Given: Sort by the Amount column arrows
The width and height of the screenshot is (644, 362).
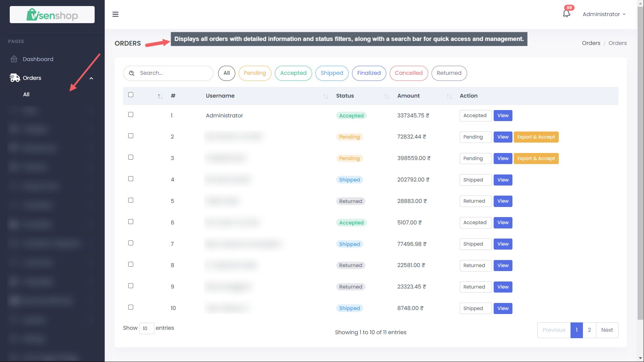Looking at the screenshot, I should pyautogui.click(x=449, y=96).
